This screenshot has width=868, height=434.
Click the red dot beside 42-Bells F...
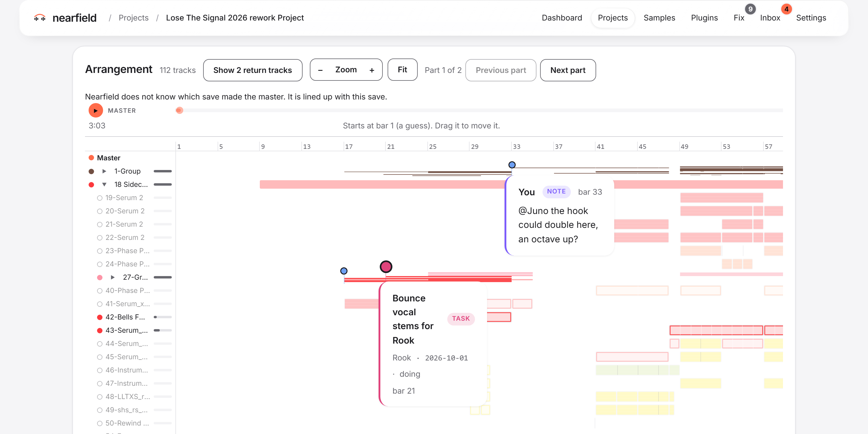100,317
